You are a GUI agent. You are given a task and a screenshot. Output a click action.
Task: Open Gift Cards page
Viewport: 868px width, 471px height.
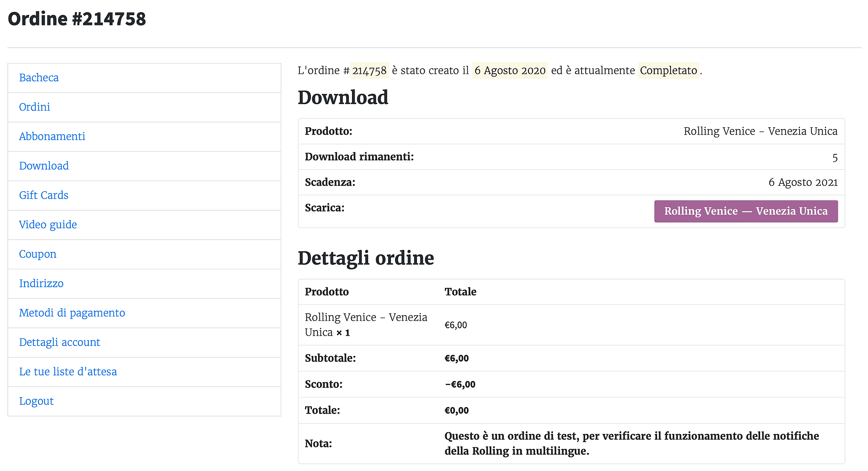click(x=43, y=195)
